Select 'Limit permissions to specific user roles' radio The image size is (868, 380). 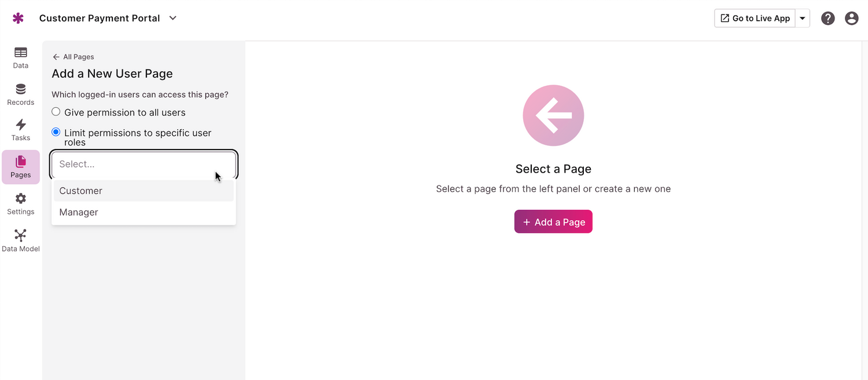click(x=56, y=132)
